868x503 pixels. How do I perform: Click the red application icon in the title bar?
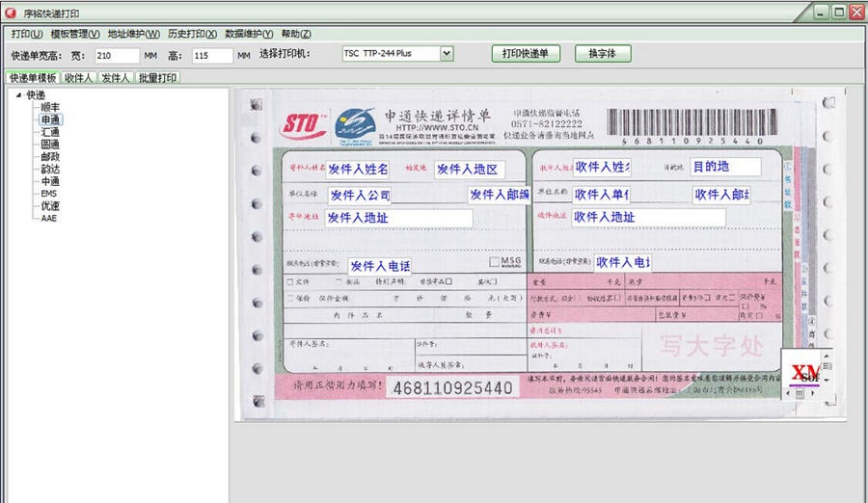[x=11, y=13]
